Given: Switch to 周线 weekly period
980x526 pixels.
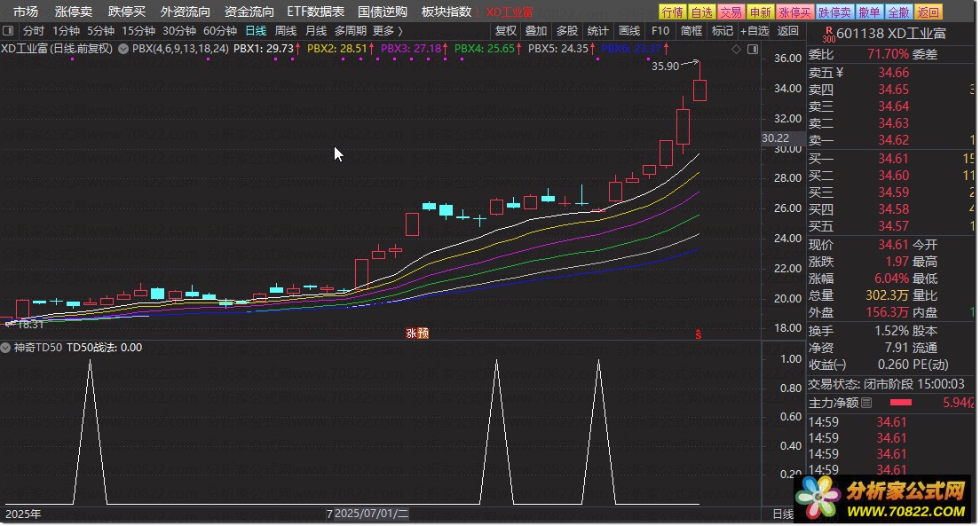Looking at the screenshot, I should pos(286,31).
